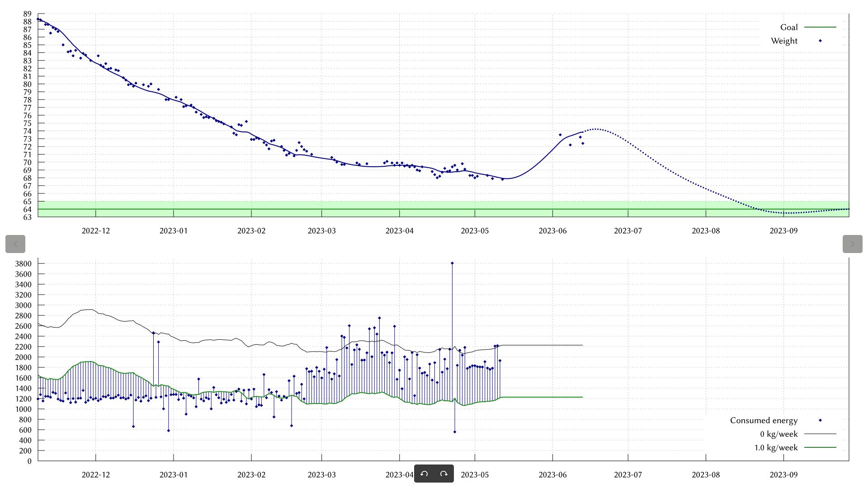Click the undo icon in the dark bottom toolbar

pyautogui.click(x=424, y=474)
